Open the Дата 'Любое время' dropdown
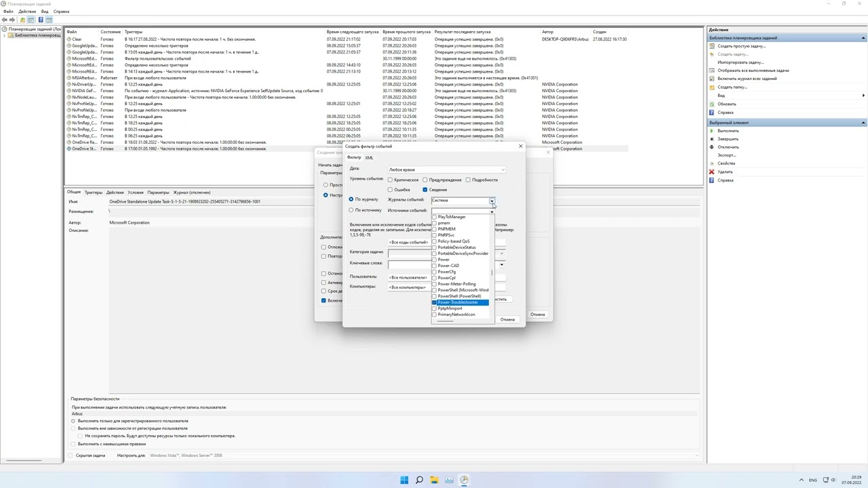Viewport: 868px width, 488px height. point(446,169)
